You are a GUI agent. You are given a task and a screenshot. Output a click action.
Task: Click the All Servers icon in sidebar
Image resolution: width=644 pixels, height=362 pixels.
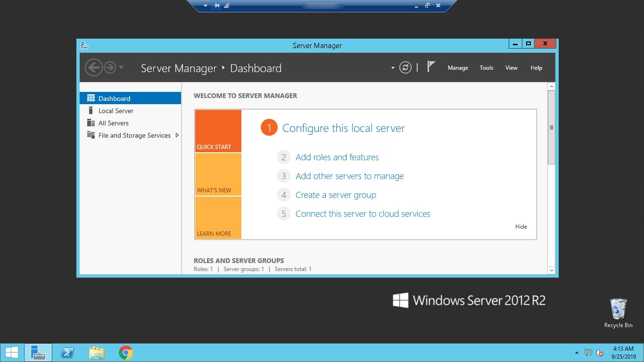click(x=91, y=123)
